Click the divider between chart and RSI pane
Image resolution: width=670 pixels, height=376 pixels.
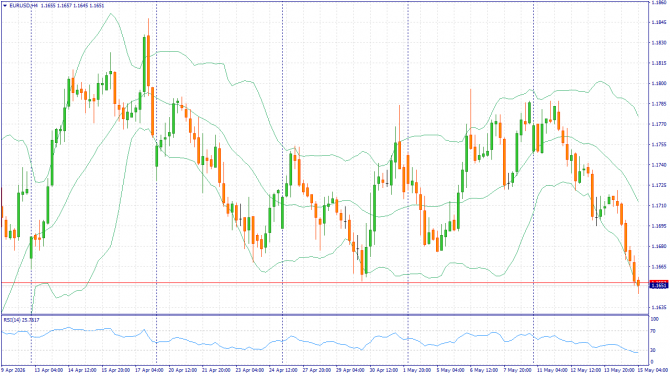pyautogui.click(x=325, y=315)
